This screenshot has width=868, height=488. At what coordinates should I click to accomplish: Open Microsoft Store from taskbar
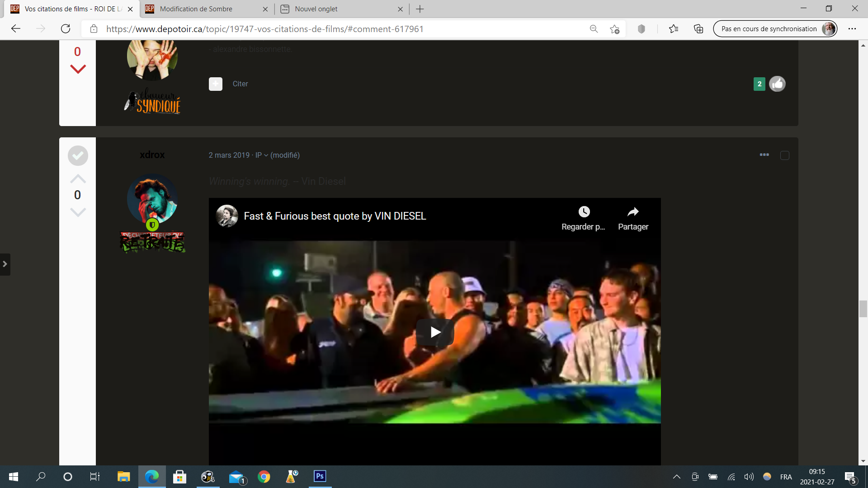coord(179,477)
